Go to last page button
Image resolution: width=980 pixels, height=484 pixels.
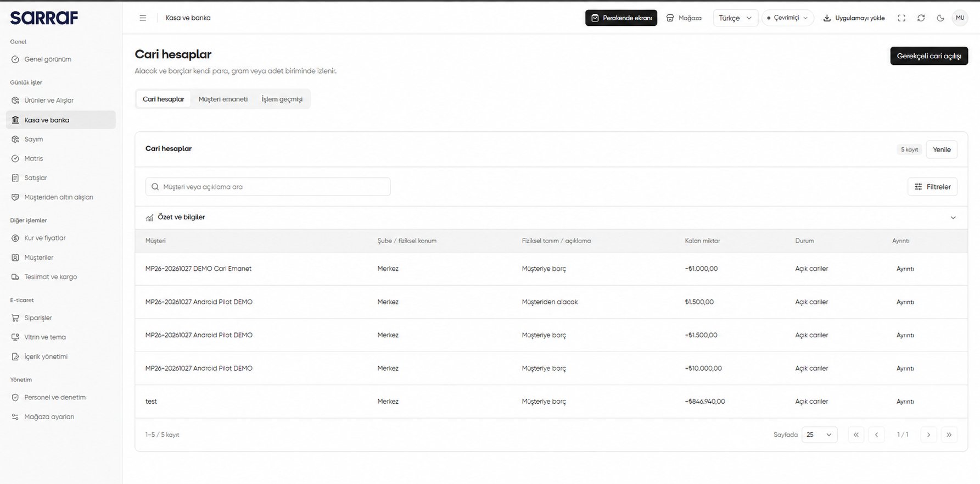click(x=949, y=435)
